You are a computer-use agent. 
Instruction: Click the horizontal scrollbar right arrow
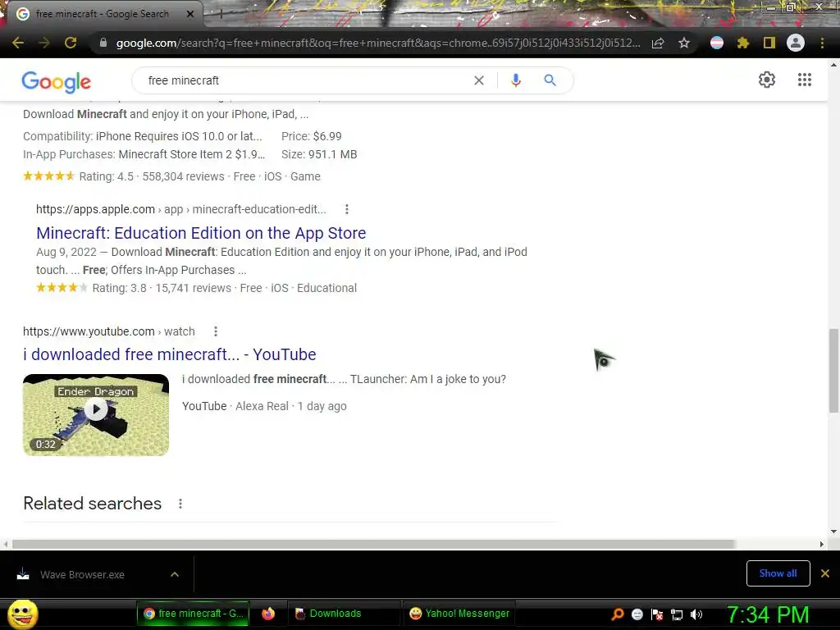point(822,545)
